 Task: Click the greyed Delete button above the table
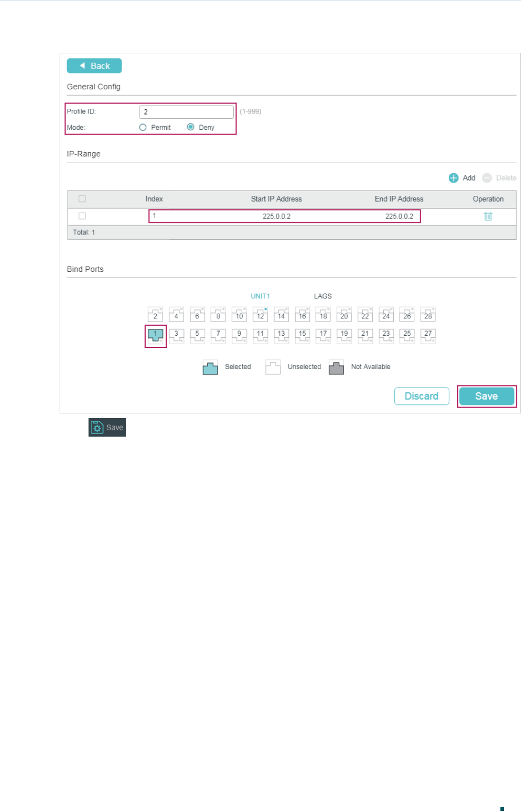tap(499, 178)
